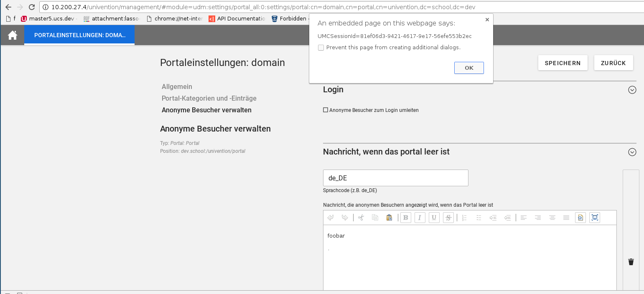Viewport: 644px width, 294px height.
Task: Collapse the Login section
Action: [x=632, y=90]
